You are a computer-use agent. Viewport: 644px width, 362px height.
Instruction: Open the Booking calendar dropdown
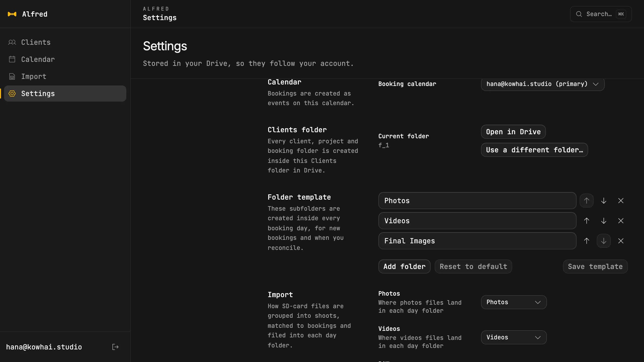(543, 84)
